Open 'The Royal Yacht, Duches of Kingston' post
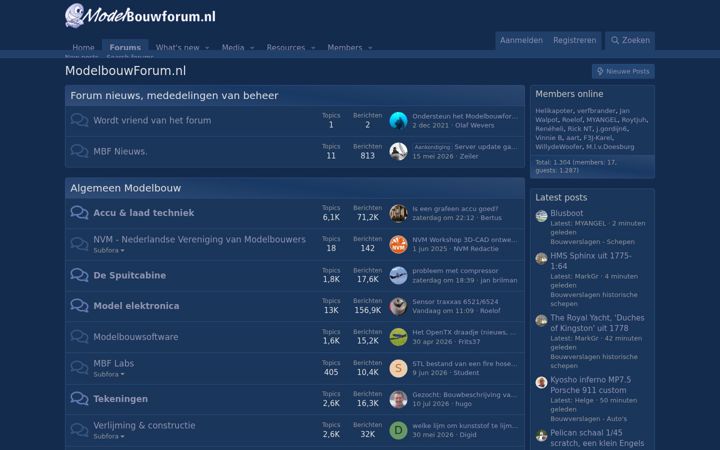 coord(597,323)
